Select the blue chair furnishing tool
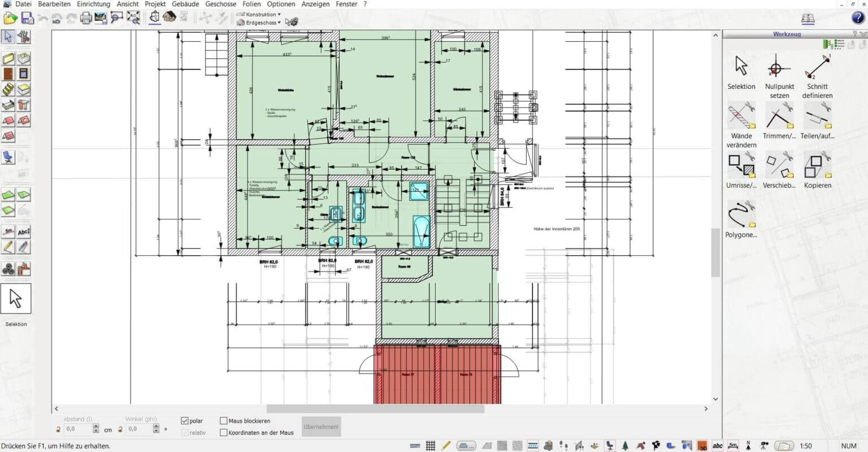Image resolution: width=868 pixels, height=452 pixels. 8,157
